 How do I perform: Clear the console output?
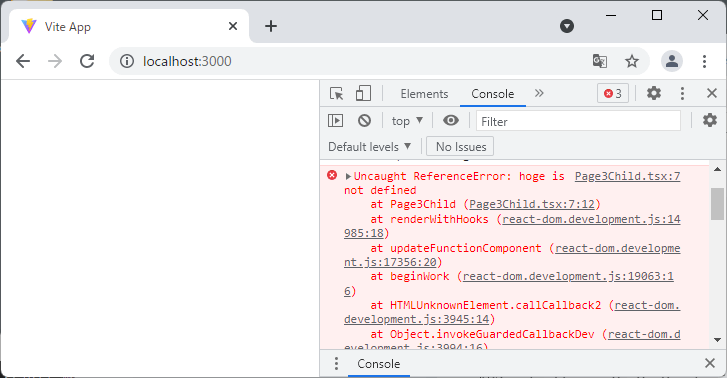[x=364, y=121]
